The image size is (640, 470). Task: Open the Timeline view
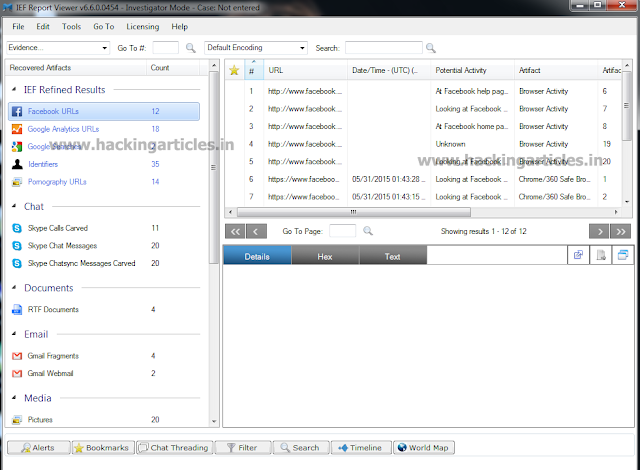point(361,448)
